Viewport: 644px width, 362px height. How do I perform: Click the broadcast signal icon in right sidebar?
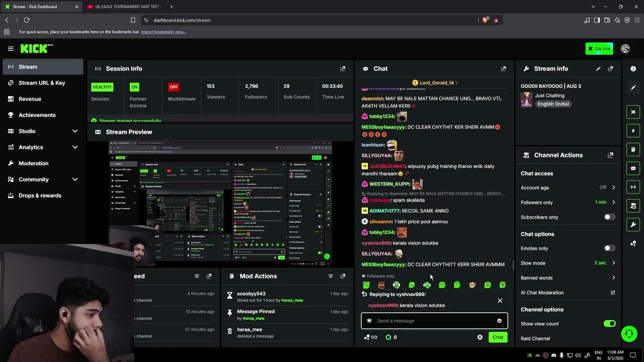click(x=633, y=187)
